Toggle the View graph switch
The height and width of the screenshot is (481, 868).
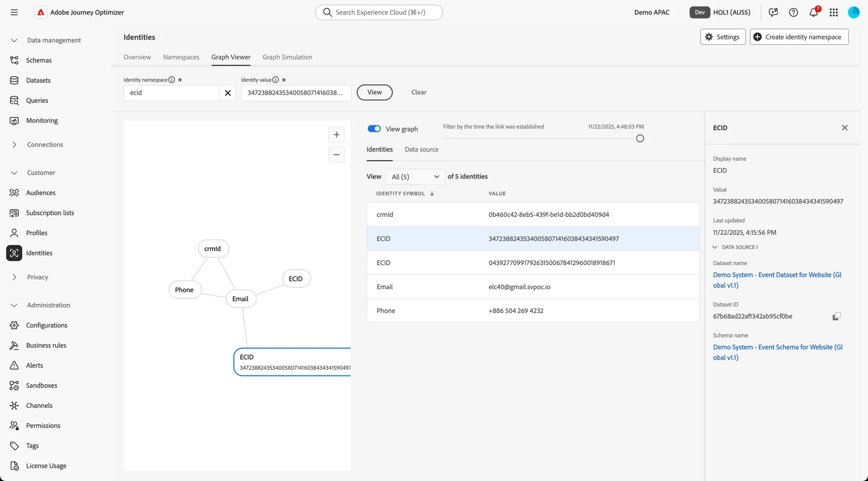click(374, 129)
